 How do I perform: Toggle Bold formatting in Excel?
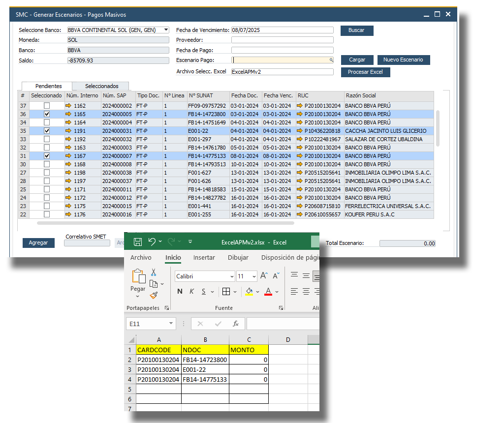[180, 292]
